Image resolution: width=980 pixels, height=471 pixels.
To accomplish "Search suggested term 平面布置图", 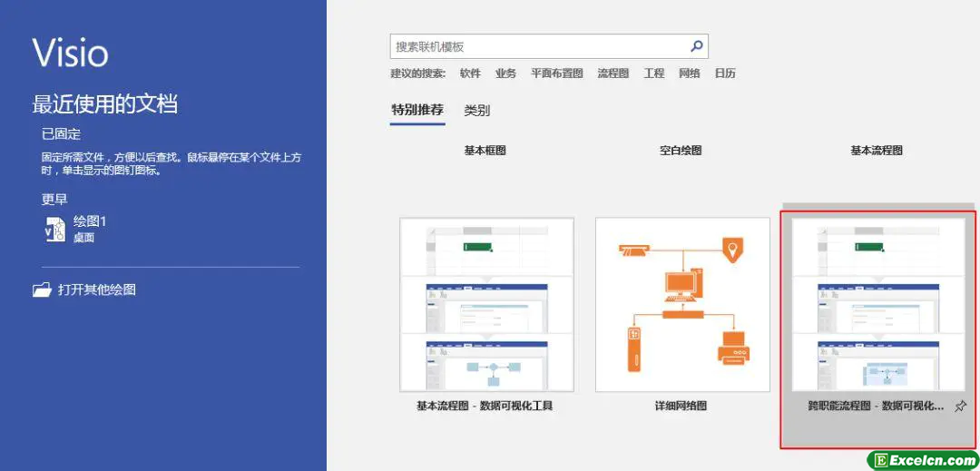I will [x=557, y=74].
